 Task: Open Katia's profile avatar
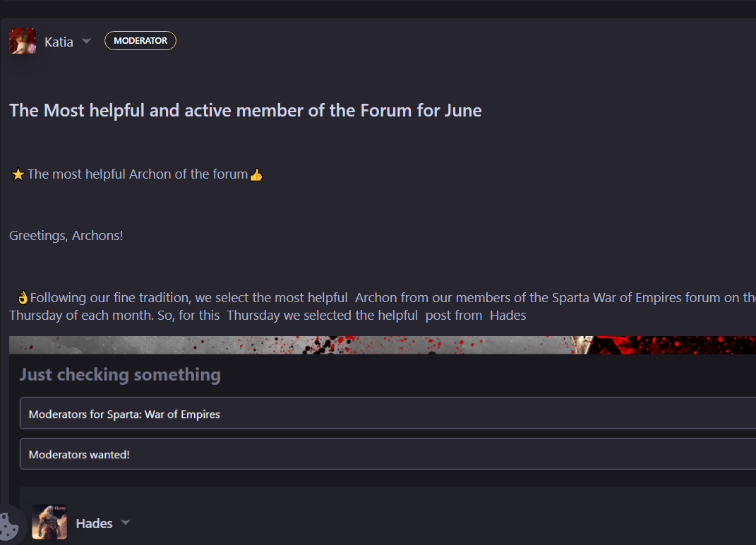(23, 41)
